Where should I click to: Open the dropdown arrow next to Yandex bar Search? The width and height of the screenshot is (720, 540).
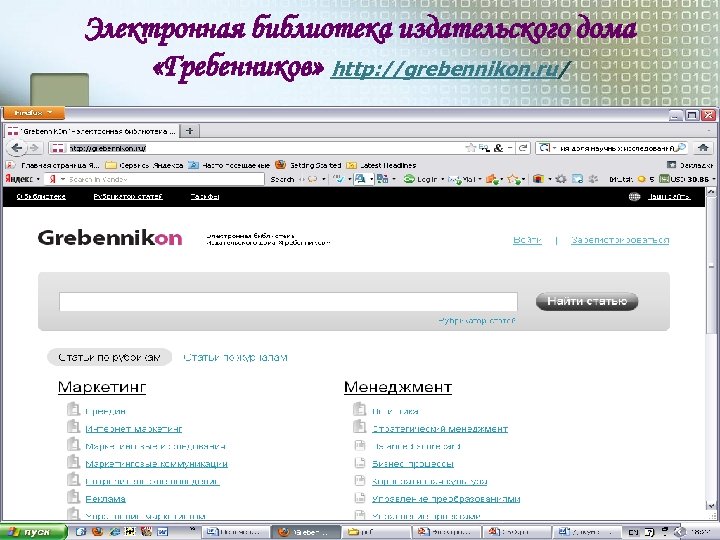tap(323, 179)
